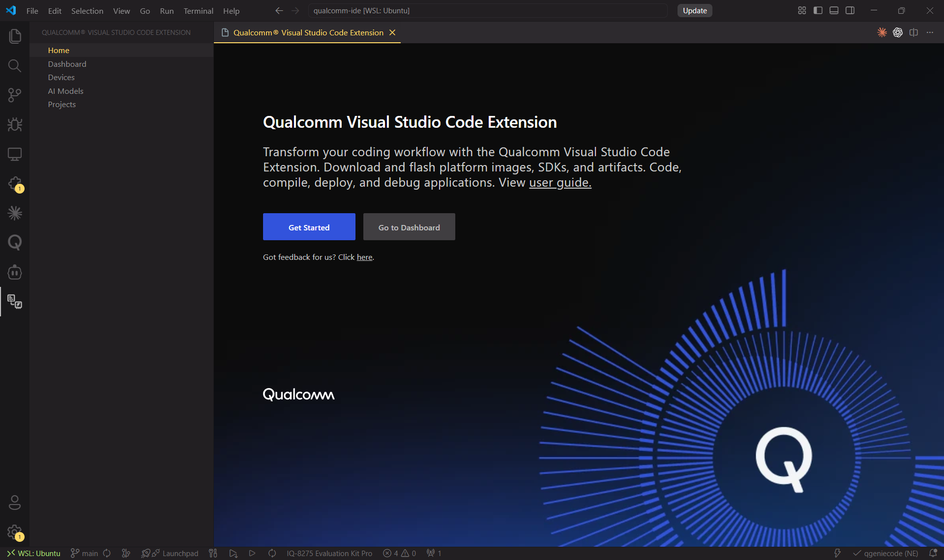This screenshot has width=944, height=560.
Task: Open the Run menu
Action: (x=167, y=11)
